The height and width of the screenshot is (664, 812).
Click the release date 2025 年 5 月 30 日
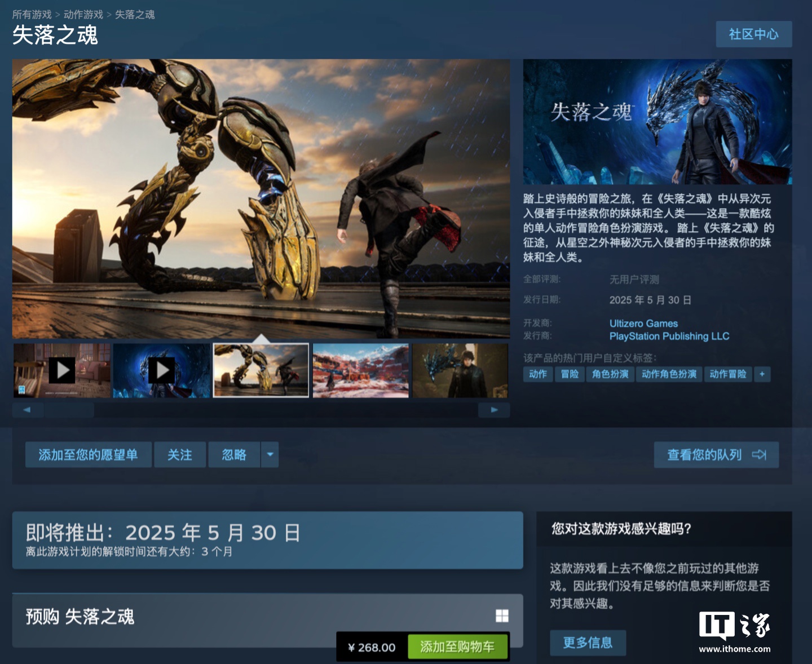(x=650, y=300)
